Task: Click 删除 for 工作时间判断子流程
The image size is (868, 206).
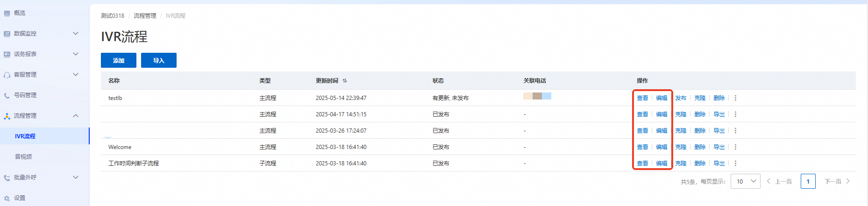Action: click(x=700, y=163)
